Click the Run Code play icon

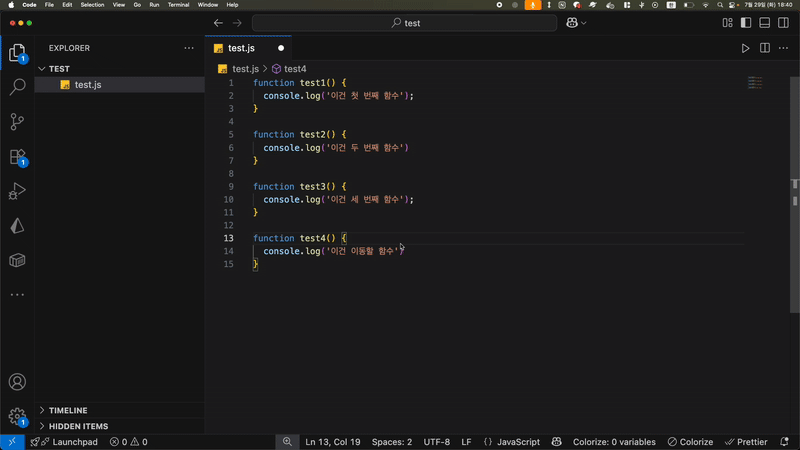(745, 48)
